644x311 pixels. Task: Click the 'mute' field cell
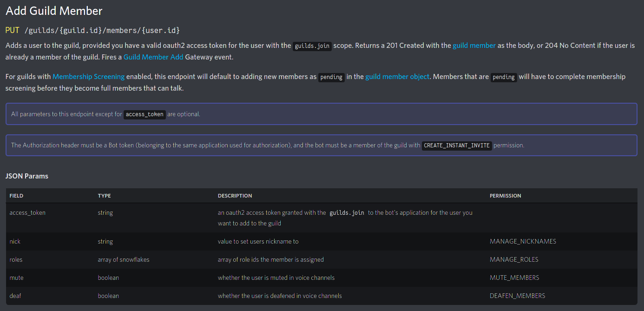click(x=16, y=278)
